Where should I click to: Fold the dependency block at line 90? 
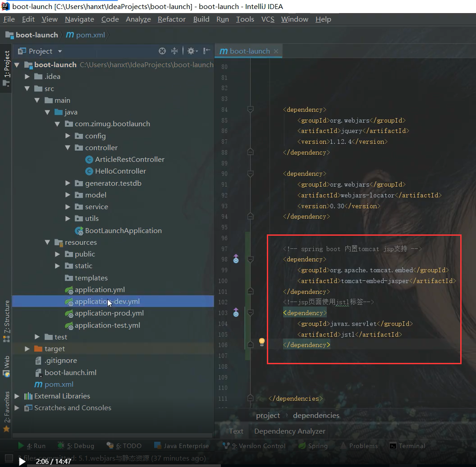coord(251,174)
